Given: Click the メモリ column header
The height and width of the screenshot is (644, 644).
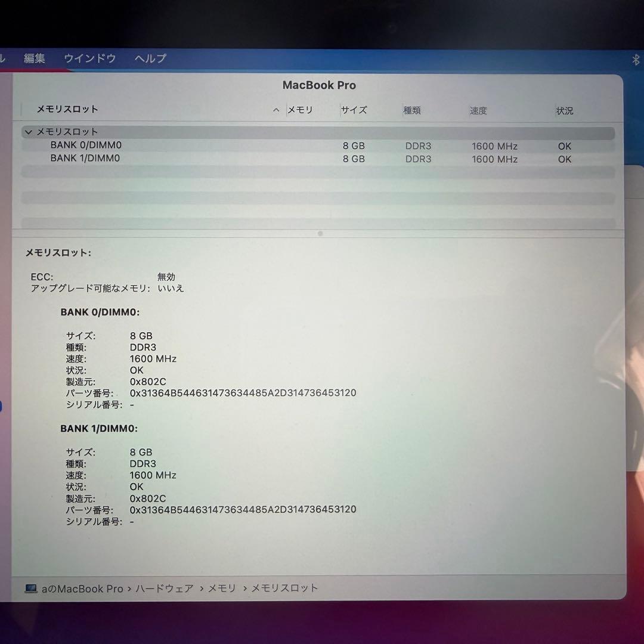Looking at the screenshot, I should coord(300,110).
